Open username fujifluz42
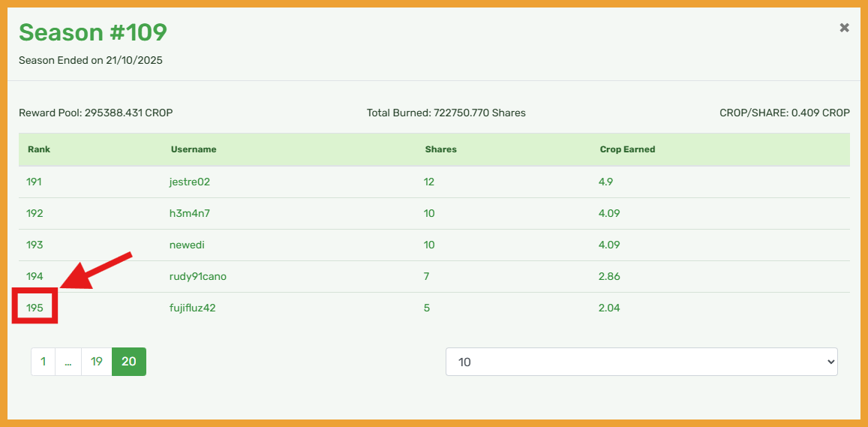 (x=193, y=308)
